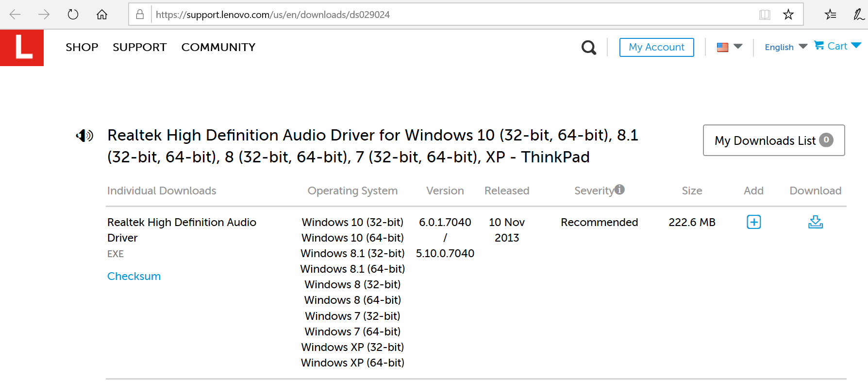
Task: Click the shopping cart icon
Action: tap(819, 45)
